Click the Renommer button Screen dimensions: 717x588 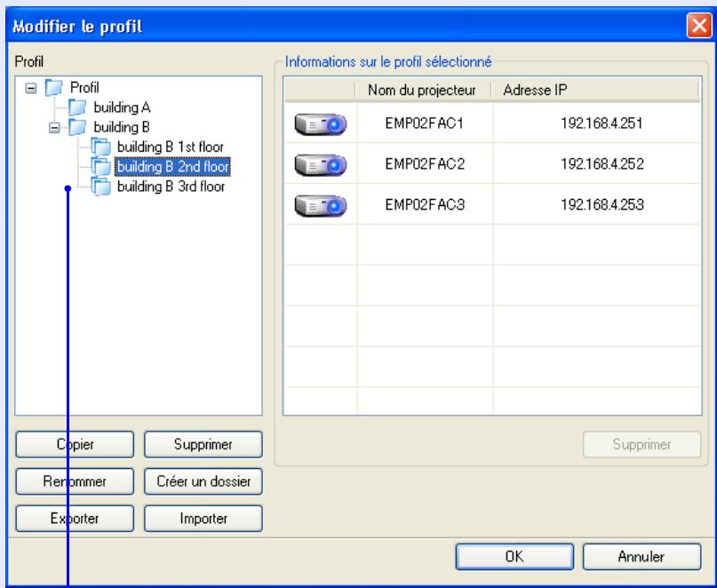point(75,481)
